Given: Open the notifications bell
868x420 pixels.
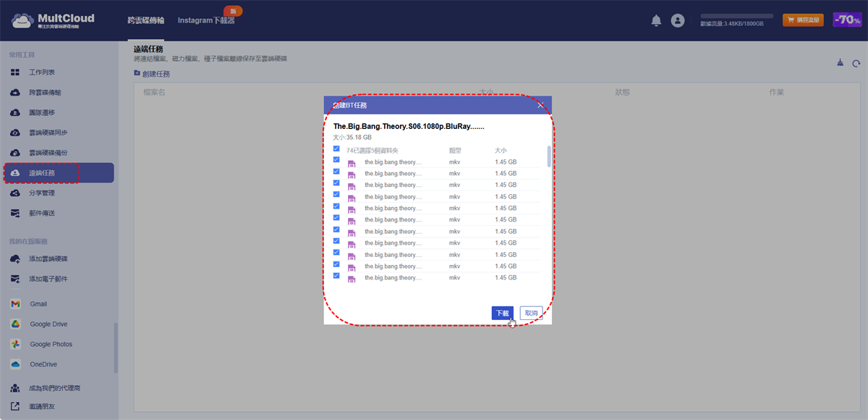Looking at the screenshot, I should (656, 21).
